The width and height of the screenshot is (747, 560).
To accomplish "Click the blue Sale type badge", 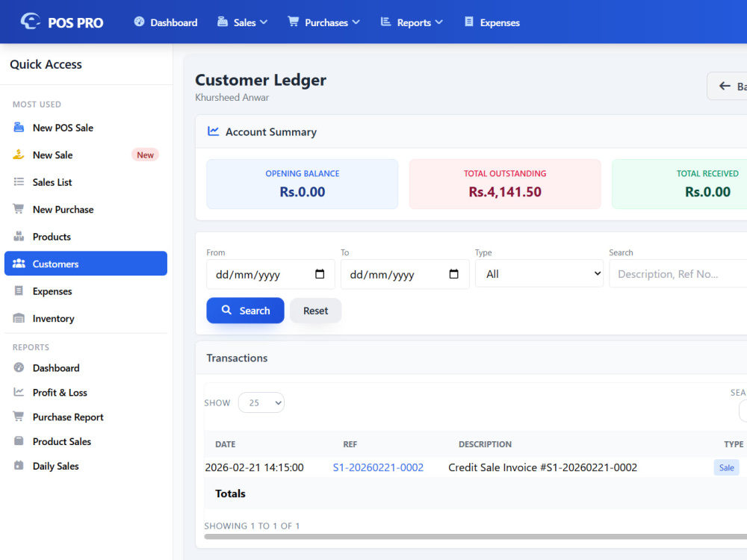I will coord(726,467).
